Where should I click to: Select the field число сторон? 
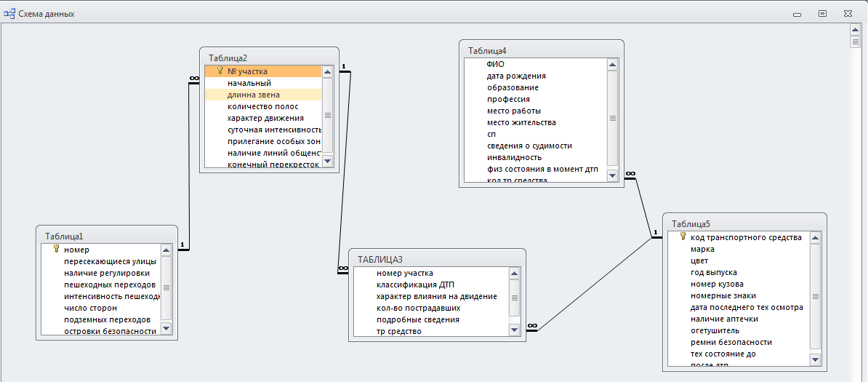click(101, 308)
